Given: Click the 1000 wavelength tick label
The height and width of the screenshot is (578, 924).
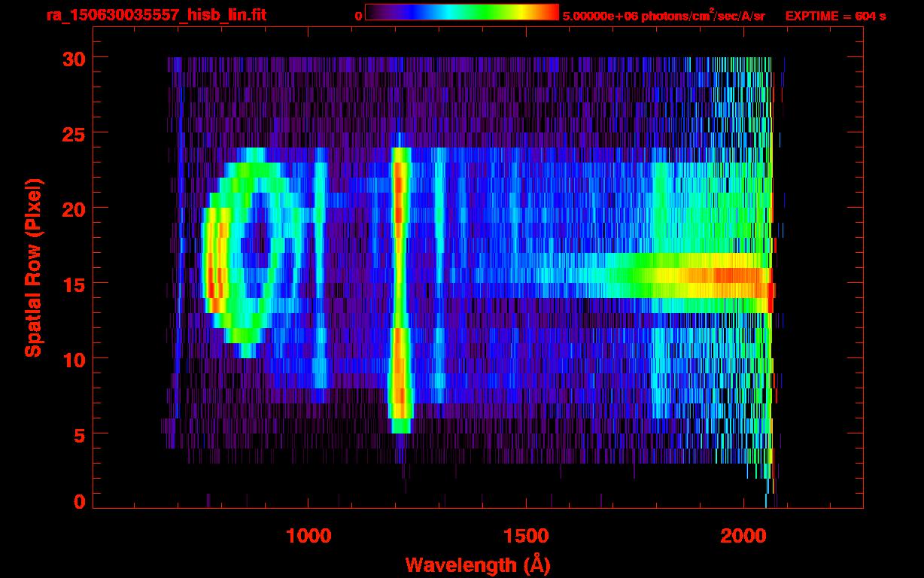Looking at the screenshot, I should (309, 535).
